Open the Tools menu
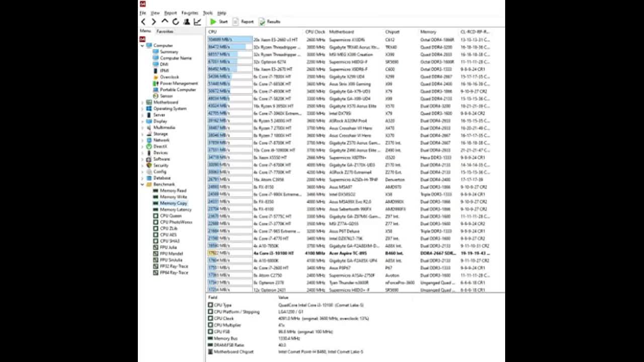The height and width of the screenshot is (362, 644). click(208, 13)
